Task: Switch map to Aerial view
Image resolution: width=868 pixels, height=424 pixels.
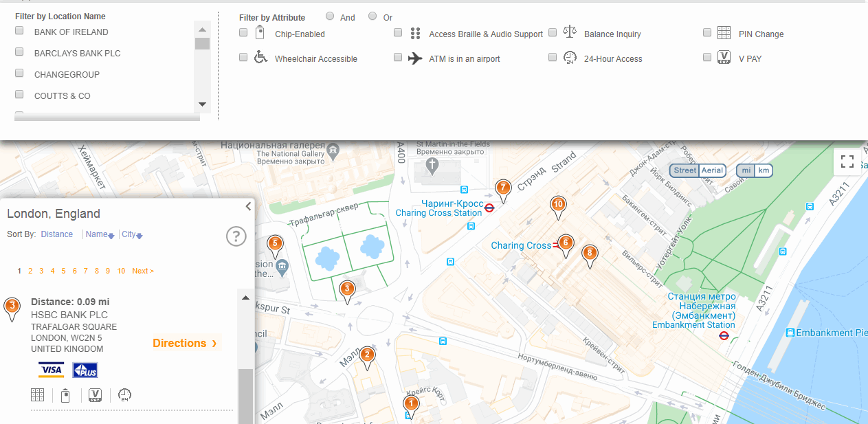Action: click(712, 170)
